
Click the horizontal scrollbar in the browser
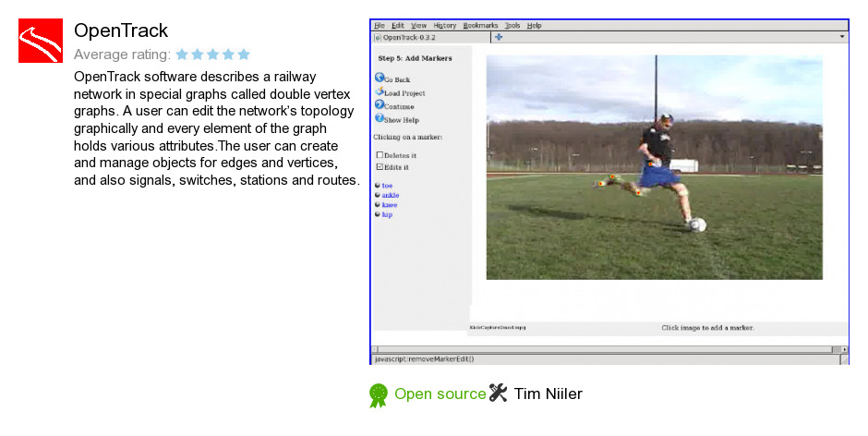[x=605, y=349]
